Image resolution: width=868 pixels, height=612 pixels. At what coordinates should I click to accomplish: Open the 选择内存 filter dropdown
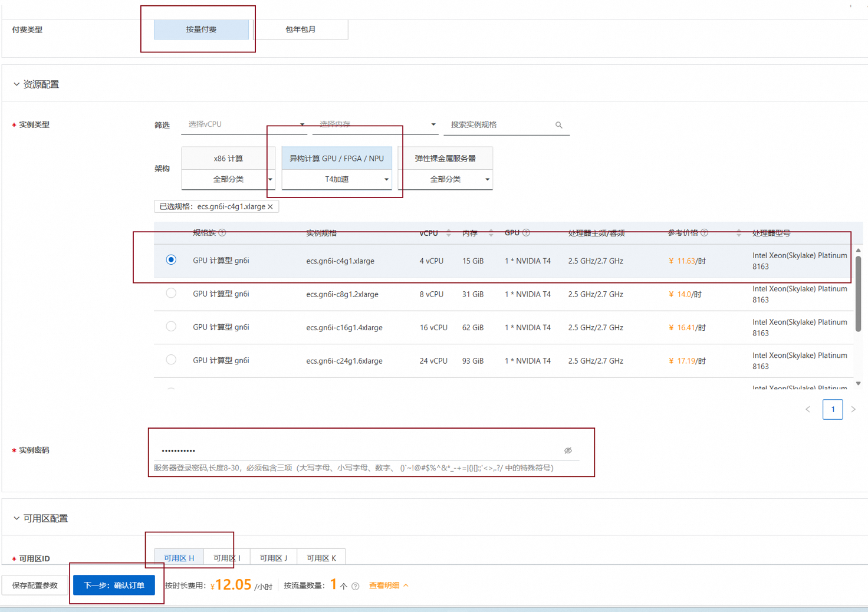tap(375, 124)
